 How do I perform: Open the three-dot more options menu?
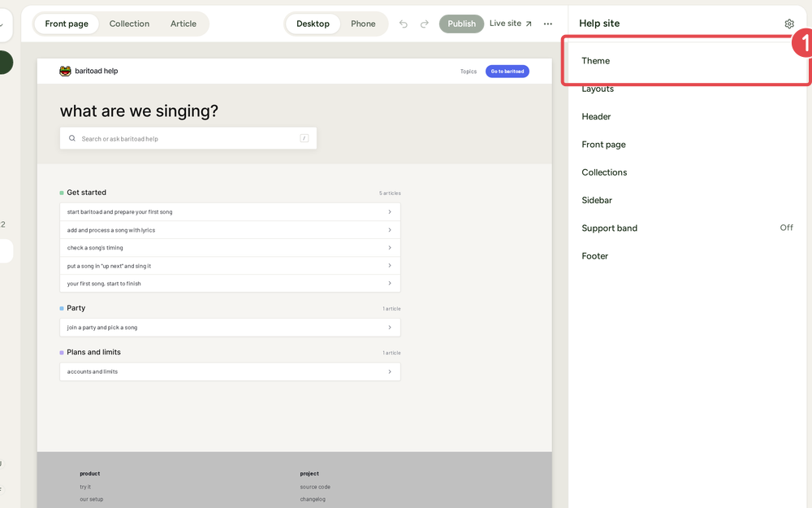pyautogui.click(x=548, y=24)
